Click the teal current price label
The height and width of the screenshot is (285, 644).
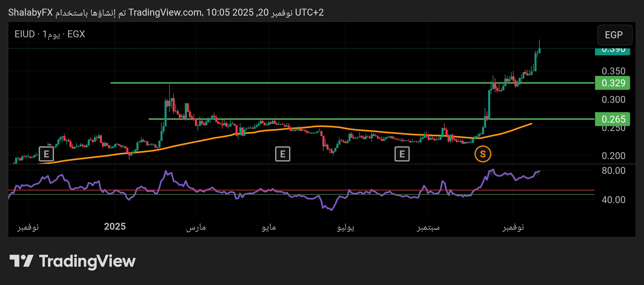[612, 51]
